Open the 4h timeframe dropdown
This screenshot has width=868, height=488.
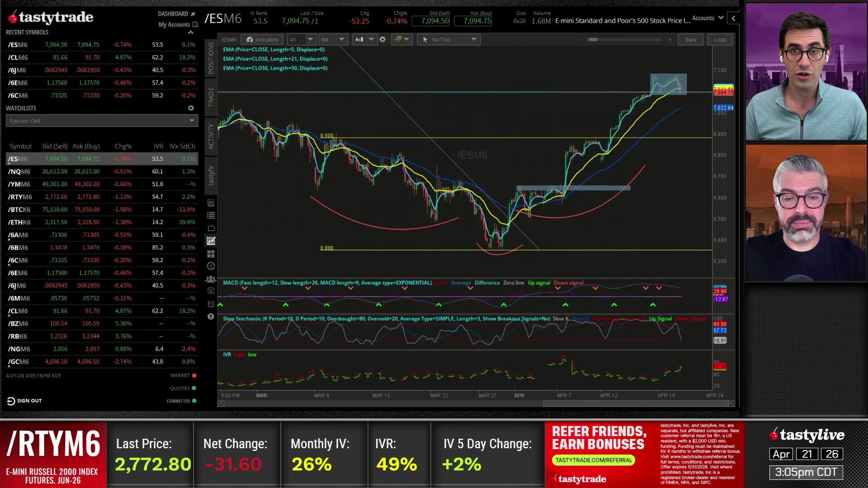301,40
